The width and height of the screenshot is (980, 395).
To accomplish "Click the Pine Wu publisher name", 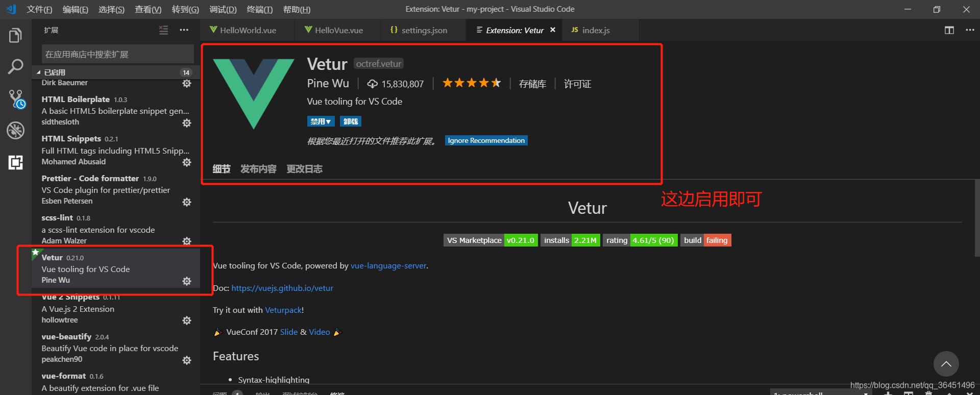I will (328, 83).
